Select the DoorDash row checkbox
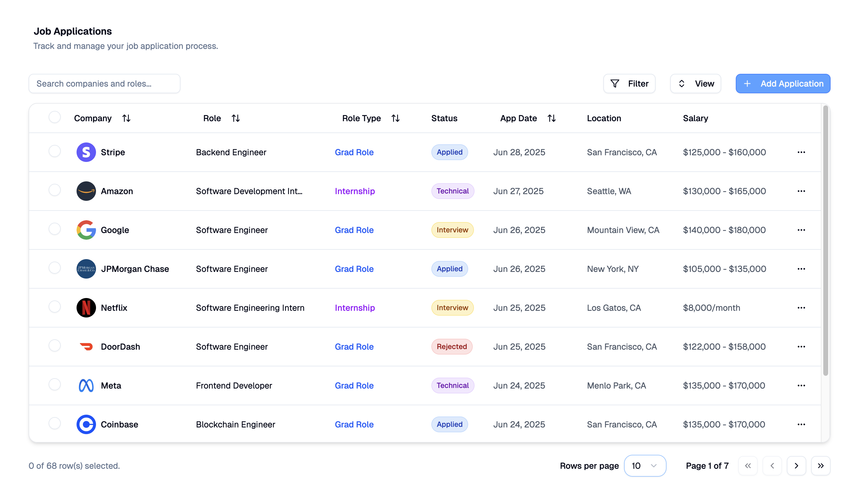Screen dimensions: 857x504 pos(54,345)
